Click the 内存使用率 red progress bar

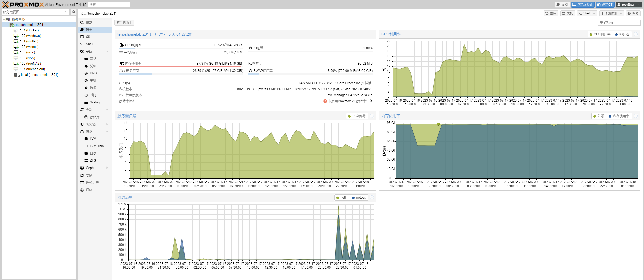181,67
